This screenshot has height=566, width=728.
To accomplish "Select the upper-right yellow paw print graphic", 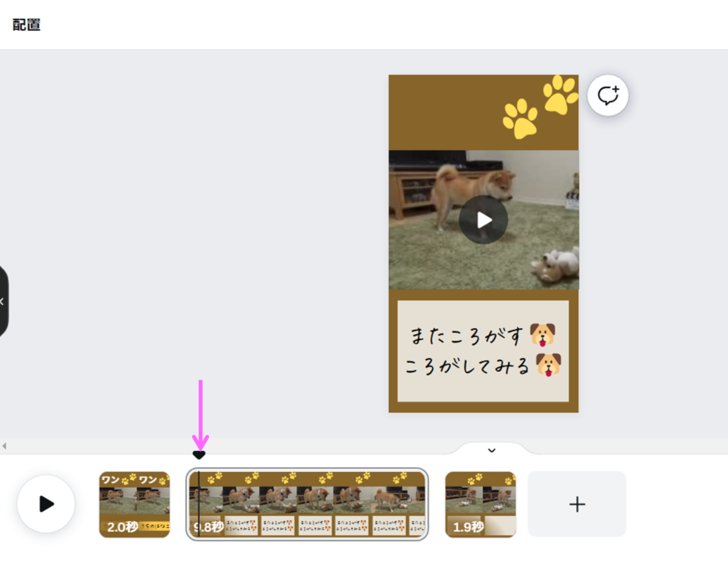I will pos(560,95).
